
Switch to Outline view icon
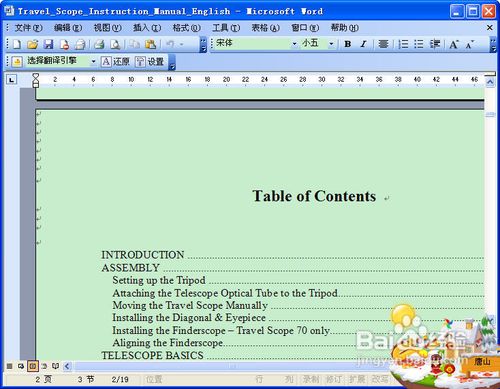click(44, 366)
